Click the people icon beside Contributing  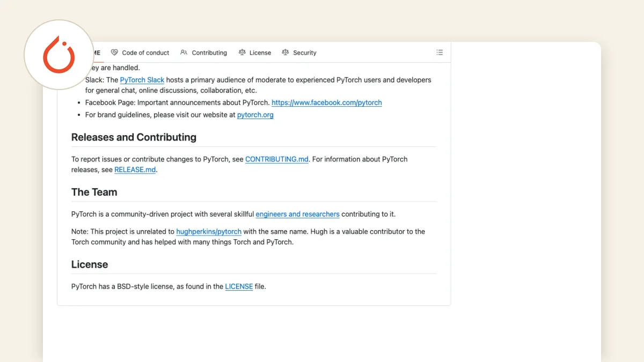tap(184, 53)
